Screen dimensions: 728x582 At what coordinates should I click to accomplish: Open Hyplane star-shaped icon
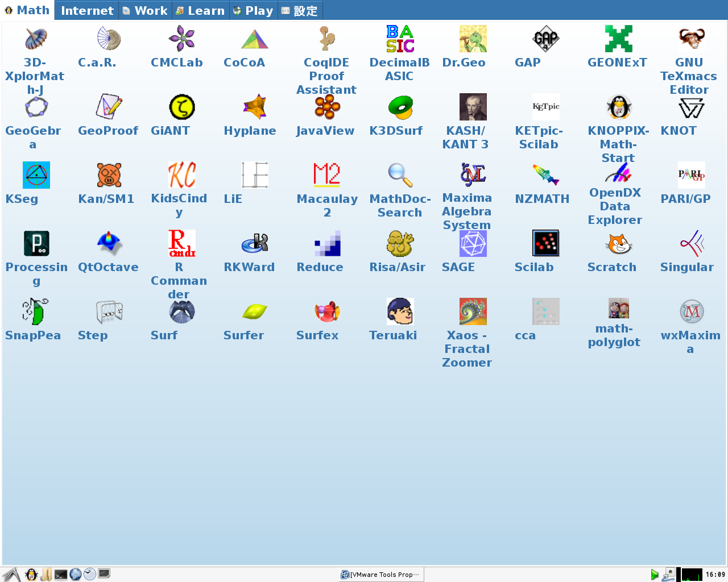[255, 107]
